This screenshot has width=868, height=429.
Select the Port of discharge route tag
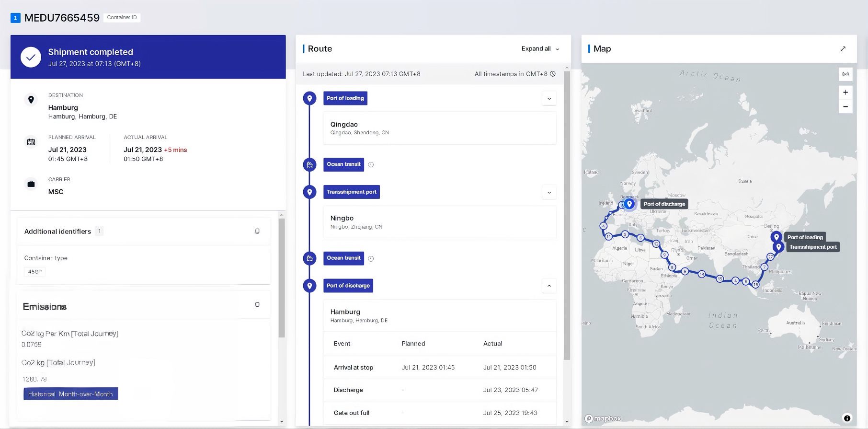pyautogui.click(x=348, y=286)
